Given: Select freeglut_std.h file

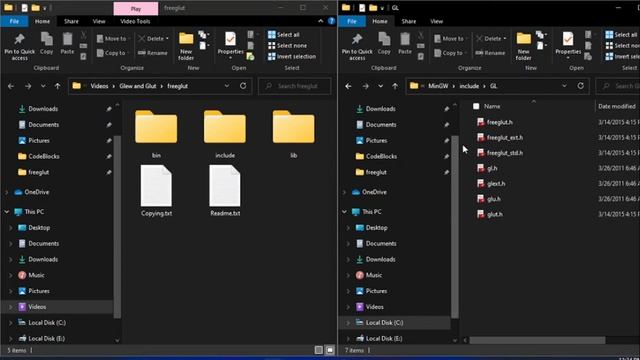Looking at the screenshot, I should [x=500, y=153].
